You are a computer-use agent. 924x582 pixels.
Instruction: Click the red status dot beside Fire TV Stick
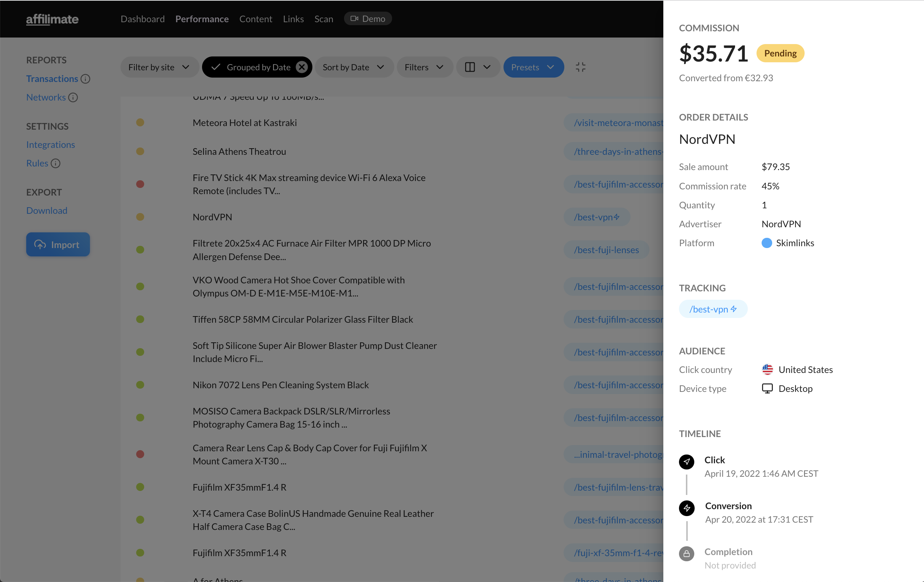(141, 184)
